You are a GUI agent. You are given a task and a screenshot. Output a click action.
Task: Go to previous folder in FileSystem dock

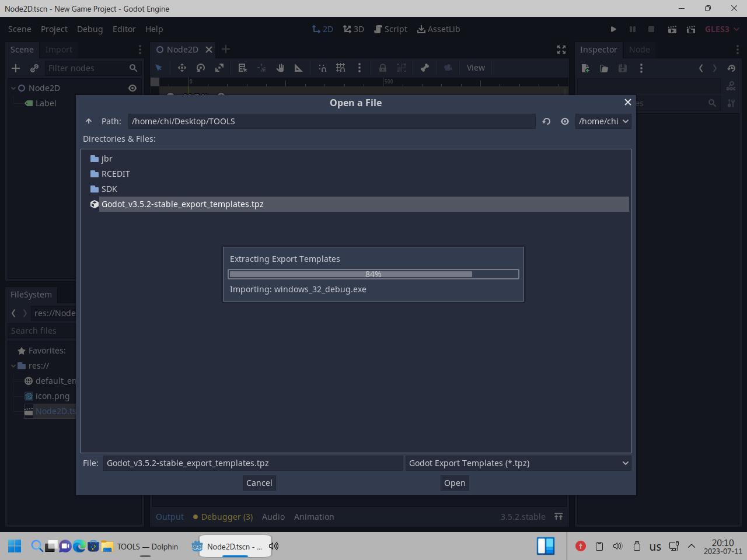[x=13, y=313]
